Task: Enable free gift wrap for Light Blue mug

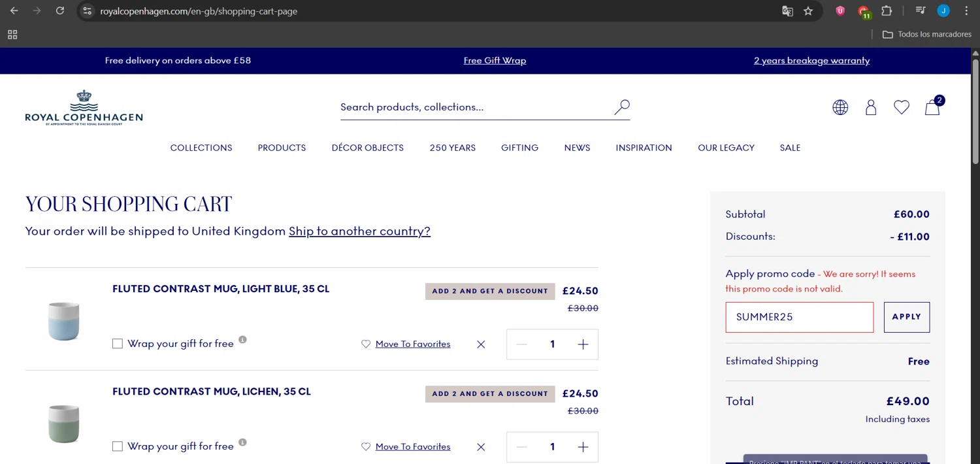Action: (118, 344)
